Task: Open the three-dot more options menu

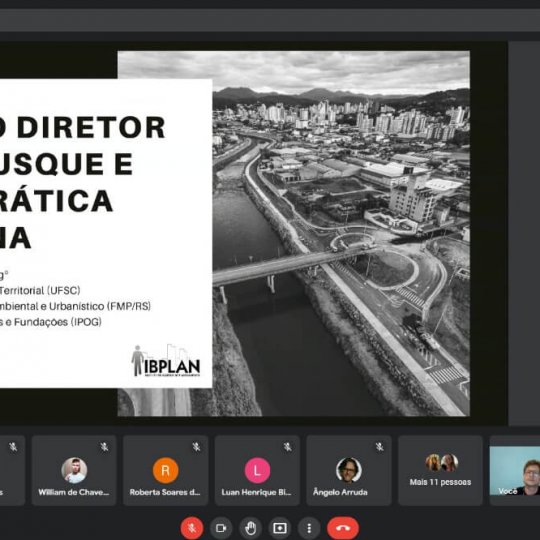Action: pyautogui.click(x=309, y=528)
